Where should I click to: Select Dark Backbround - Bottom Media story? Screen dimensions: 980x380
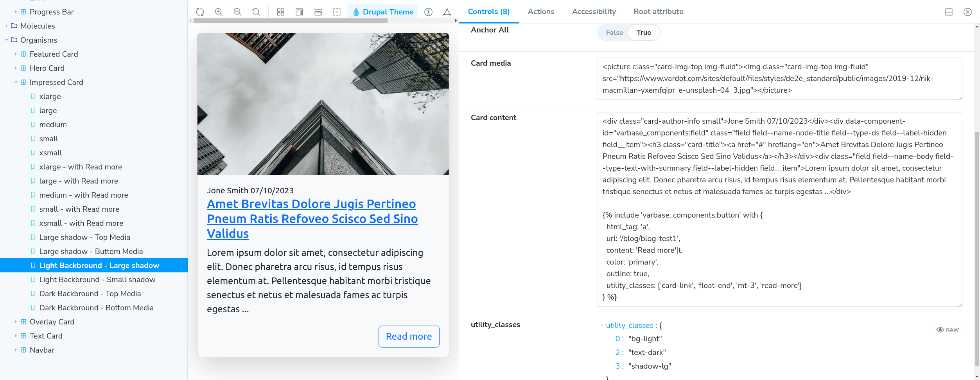click(96, 308)
